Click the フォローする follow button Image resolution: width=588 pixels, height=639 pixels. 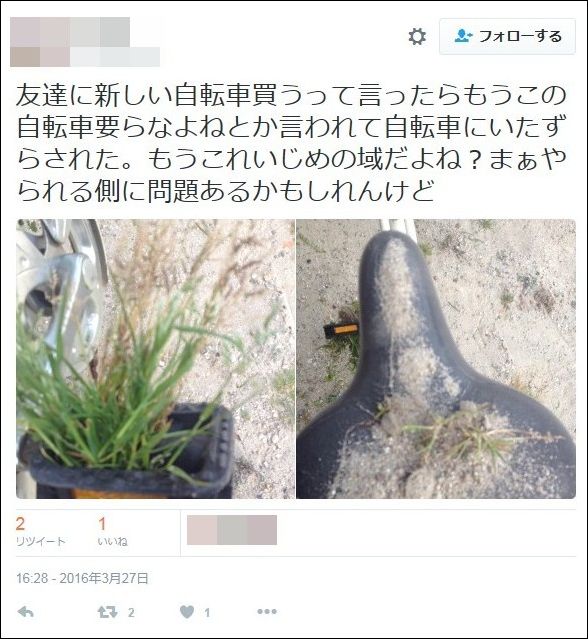pyautogui.click(x=507, y=36)
